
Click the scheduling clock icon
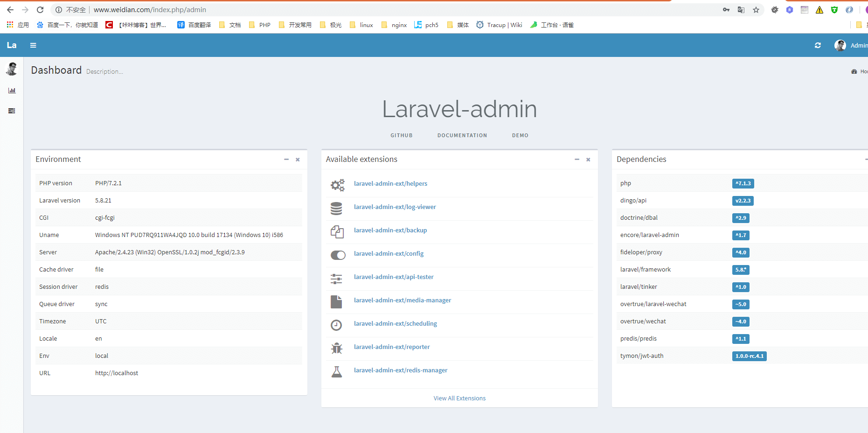pyautogui.click(x=336, y=325)
